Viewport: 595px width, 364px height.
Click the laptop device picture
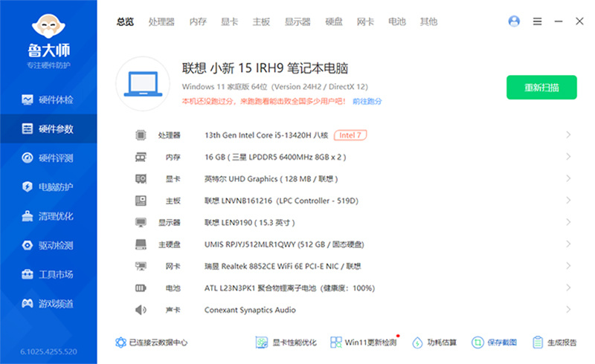[x=143, y=84]
